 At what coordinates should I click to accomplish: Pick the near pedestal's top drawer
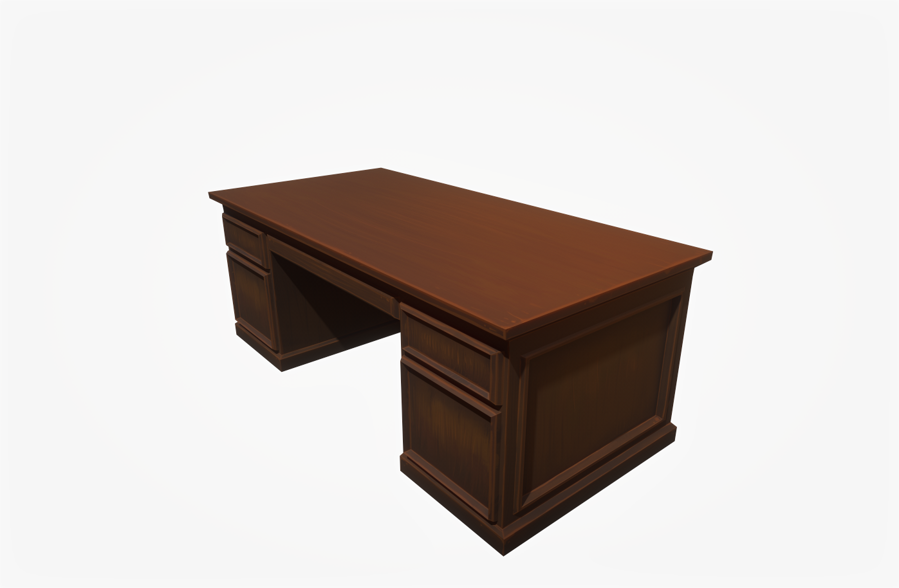click(452, 354)
